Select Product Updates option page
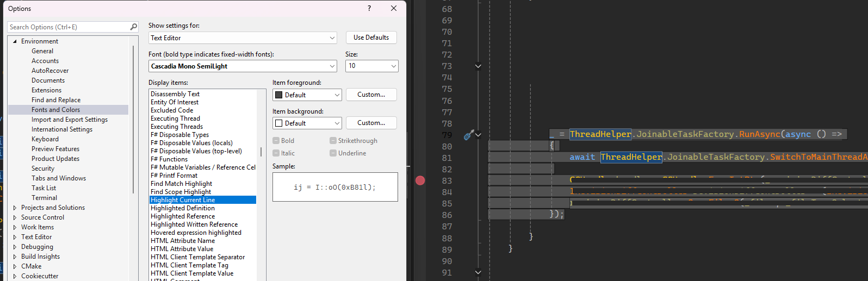 click(x=55, y=159)
